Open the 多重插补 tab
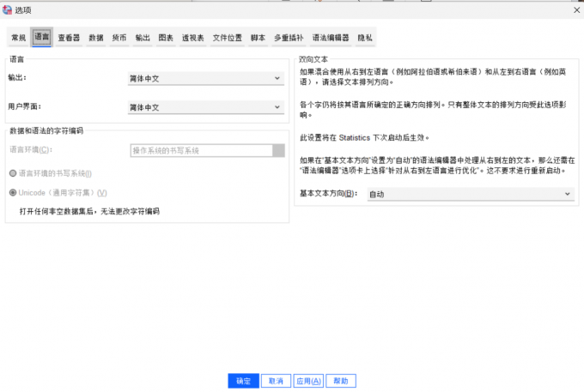584x392 pixels. (x=289, y=38)
